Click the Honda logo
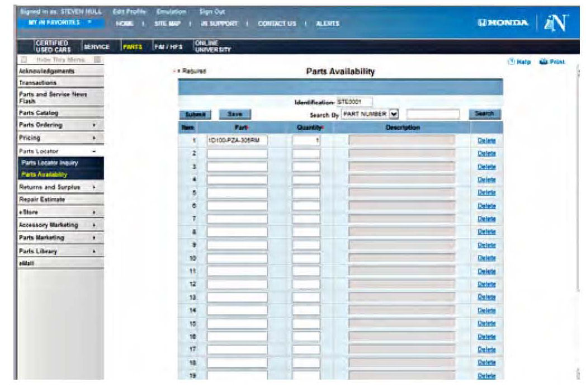This screenshot has width=586, height=392. click(x=501, y=23)
